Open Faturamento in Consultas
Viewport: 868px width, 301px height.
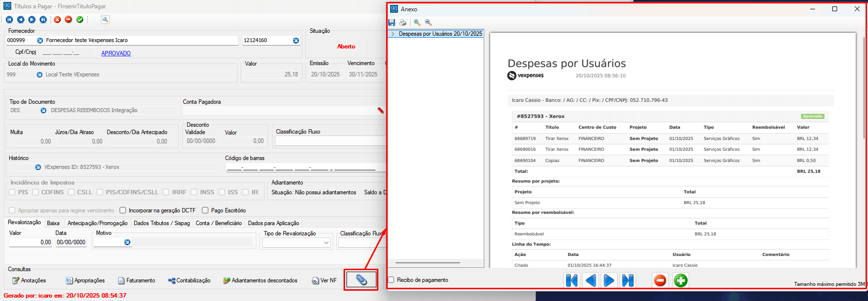[136, 280]
